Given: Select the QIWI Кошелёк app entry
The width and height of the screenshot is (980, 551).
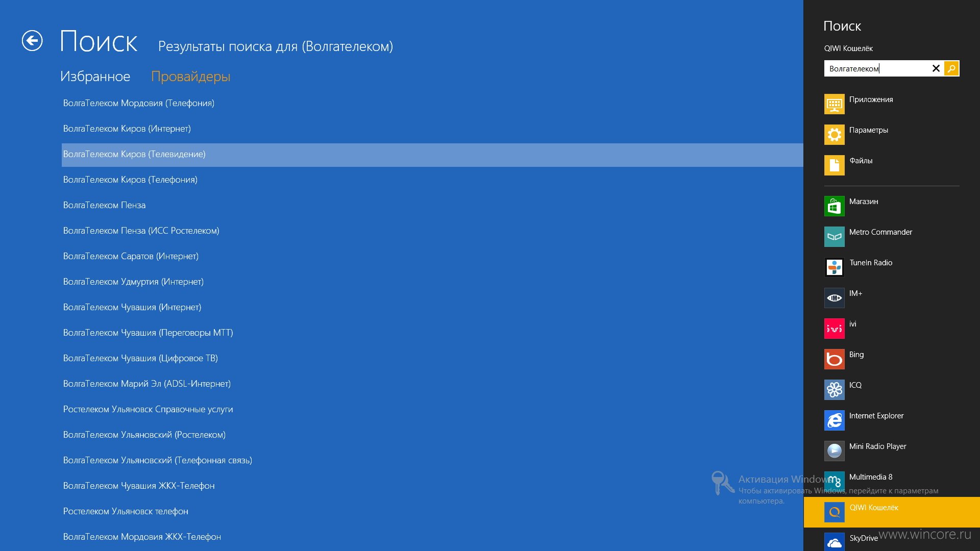Looking at the screenshot, I should pyautogui.click(x=892, y=512).
